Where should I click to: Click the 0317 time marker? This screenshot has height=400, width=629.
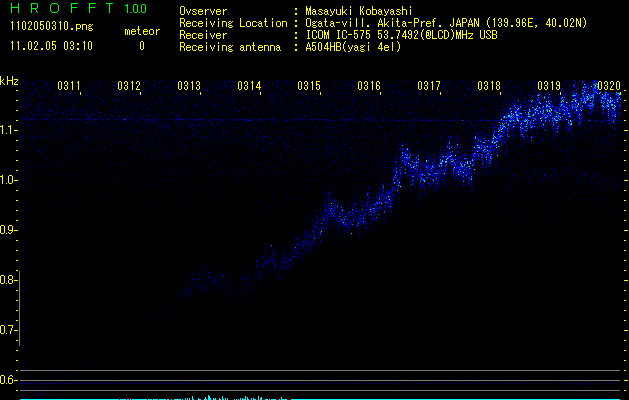tap(429, 86)
